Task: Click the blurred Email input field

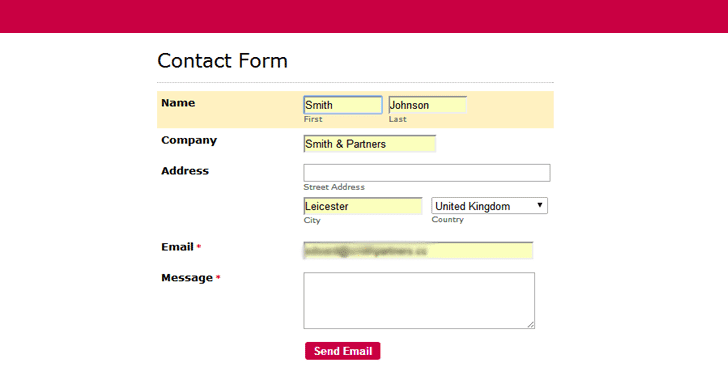Action: point(418,250)
